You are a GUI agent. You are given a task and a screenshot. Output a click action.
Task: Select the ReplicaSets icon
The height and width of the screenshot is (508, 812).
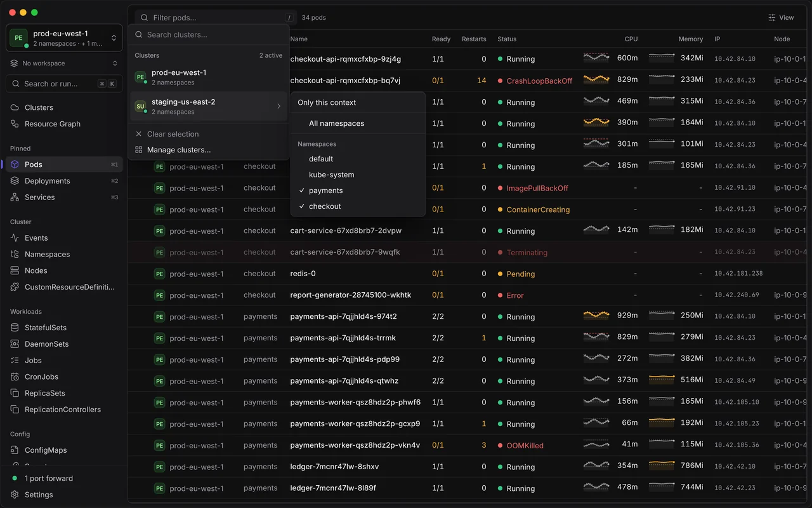(15, 393)
